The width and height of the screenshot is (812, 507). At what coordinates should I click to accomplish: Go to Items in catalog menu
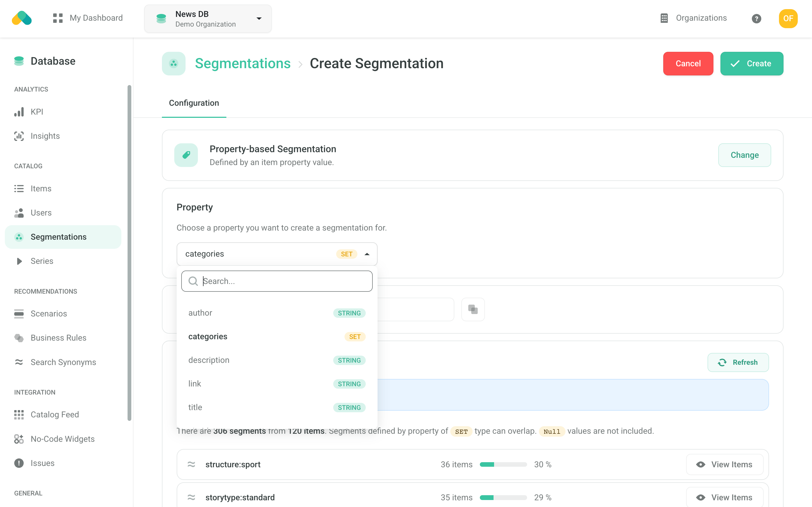point(63,188)
